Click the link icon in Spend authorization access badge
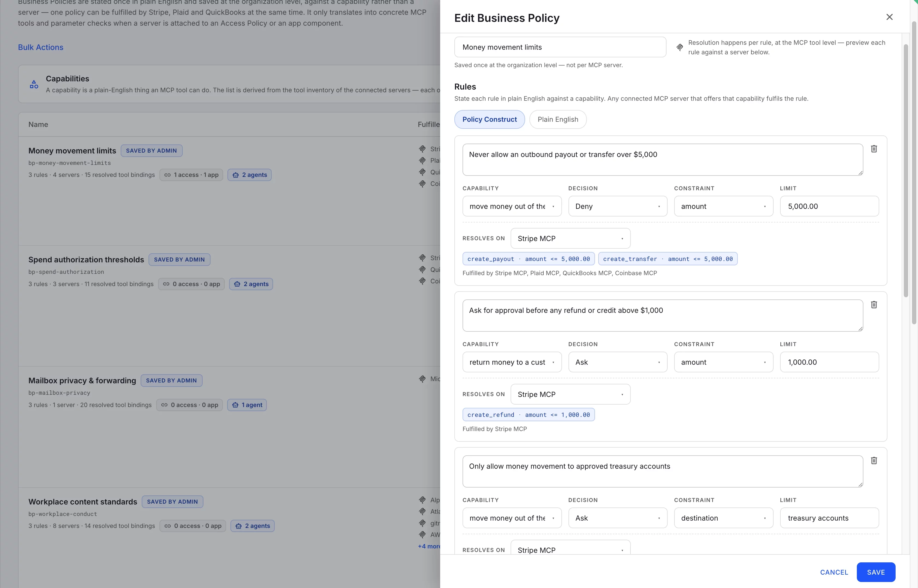Screen dimensions: 918x588 pyautogui.click(x=166, y=284)
